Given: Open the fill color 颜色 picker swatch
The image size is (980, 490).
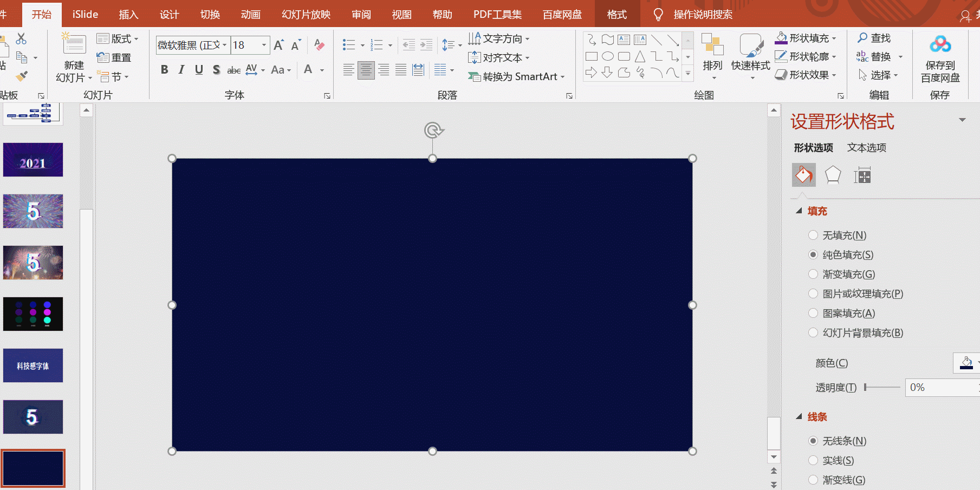Looking at the screenshot, I should tap(966, 363).
